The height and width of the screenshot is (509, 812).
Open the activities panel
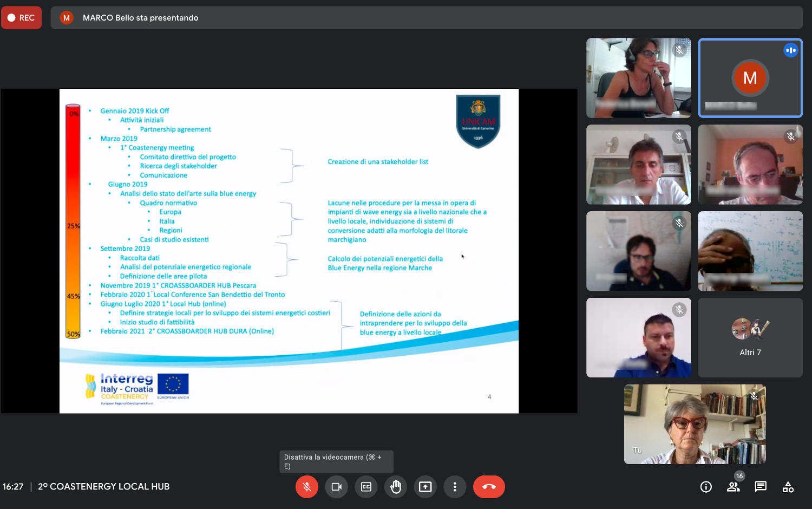point(788,487)
